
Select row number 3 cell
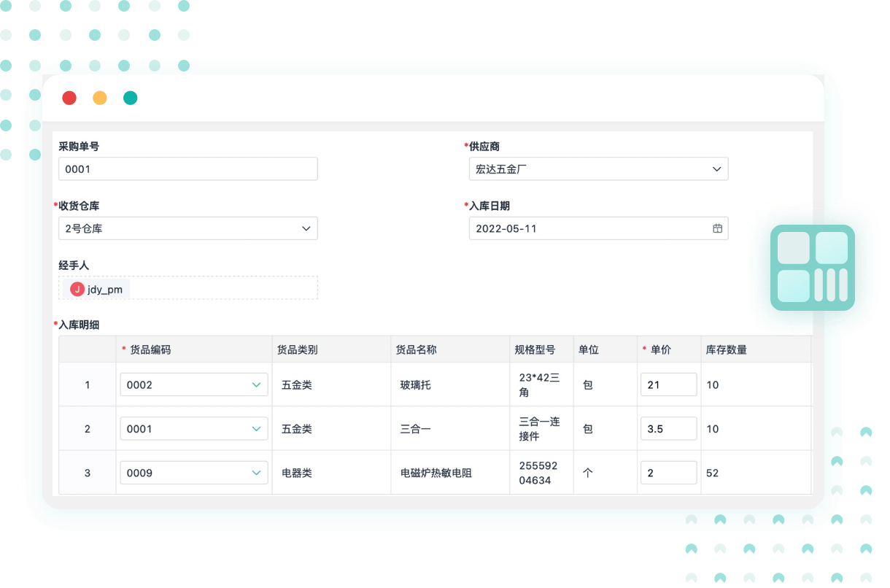pos(88,473)
